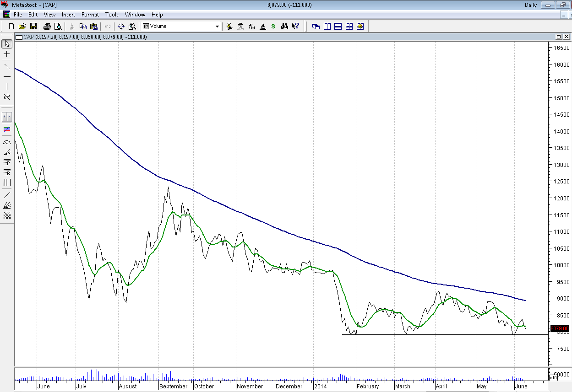Stack windows horizontally icon

pos(338,27)
